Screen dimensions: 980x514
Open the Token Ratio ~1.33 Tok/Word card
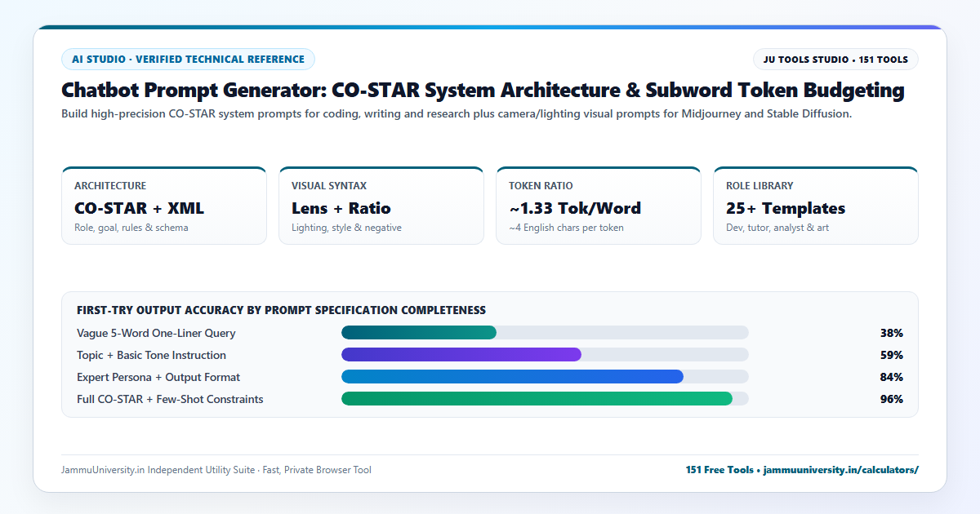coord(599,206)
